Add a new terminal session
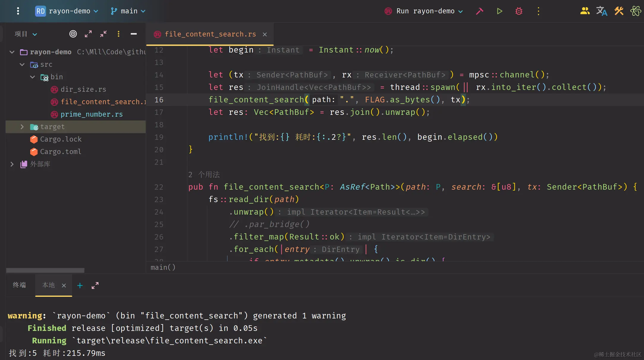Screen dimensions: 644x360 (x=80, y=286)
